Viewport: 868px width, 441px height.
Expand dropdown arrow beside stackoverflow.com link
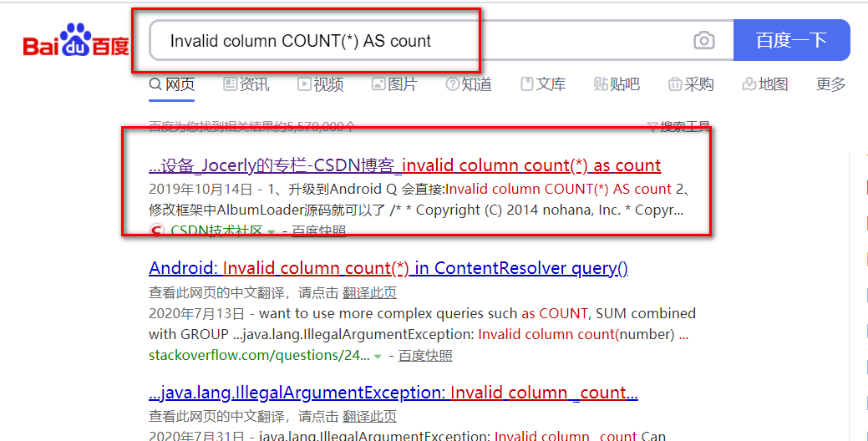(x=378, y=357)
